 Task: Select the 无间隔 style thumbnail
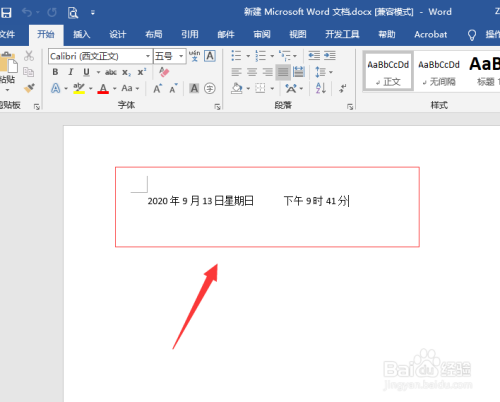(x=439, y=72)
